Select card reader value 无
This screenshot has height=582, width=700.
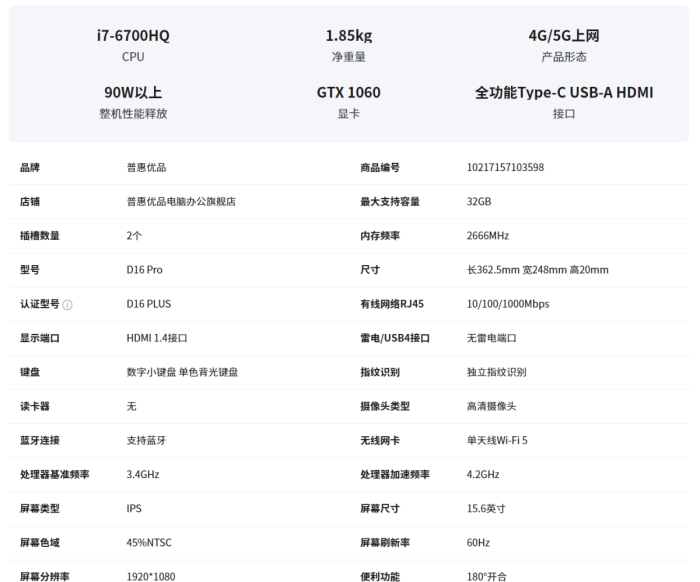tap(131, 406)
